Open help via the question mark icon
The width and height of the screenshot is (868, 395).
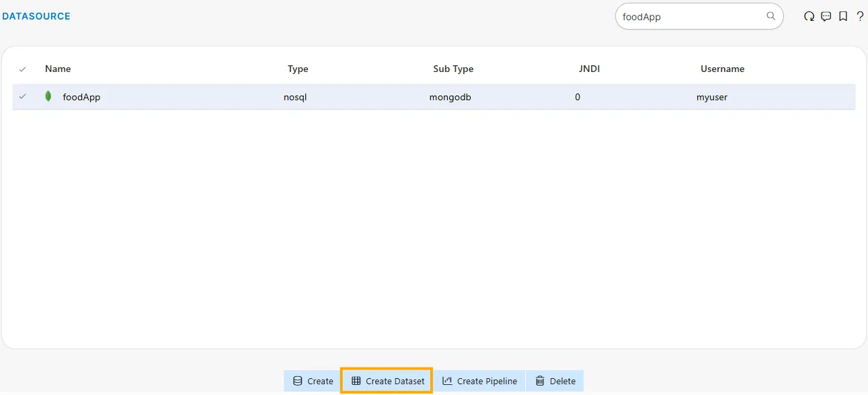[x=860, y=16]
